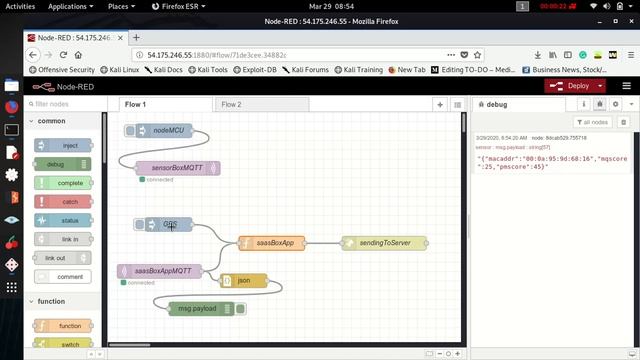This screenshot has height=360, width=640.
Task: Open a new Firefox tab
Action: point(136,38)
